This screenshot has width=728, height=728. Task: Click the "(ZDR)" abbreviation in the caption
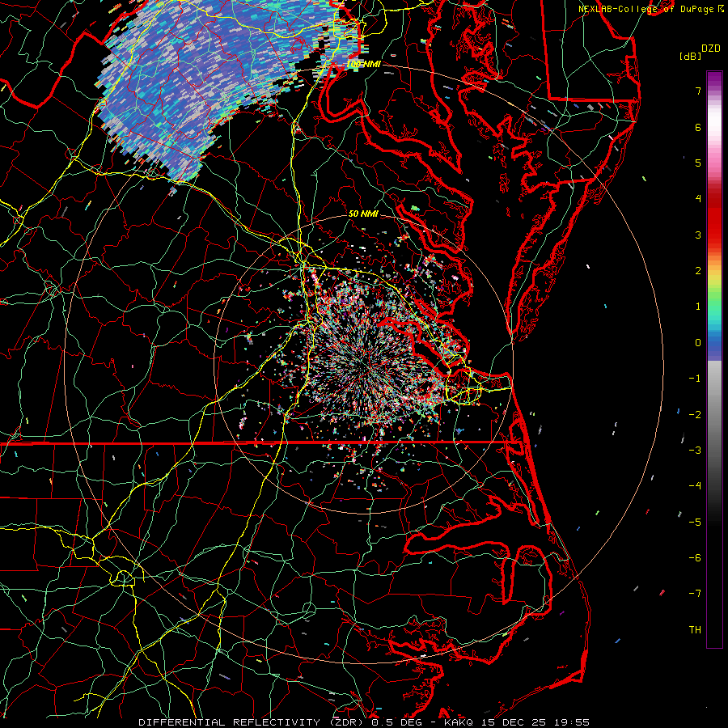(x=346, y=722)
